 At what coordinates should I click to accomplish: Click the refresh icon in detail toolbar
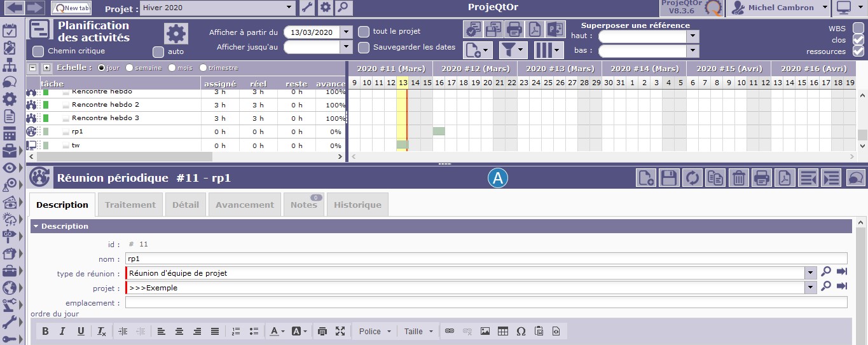[691, 179]
